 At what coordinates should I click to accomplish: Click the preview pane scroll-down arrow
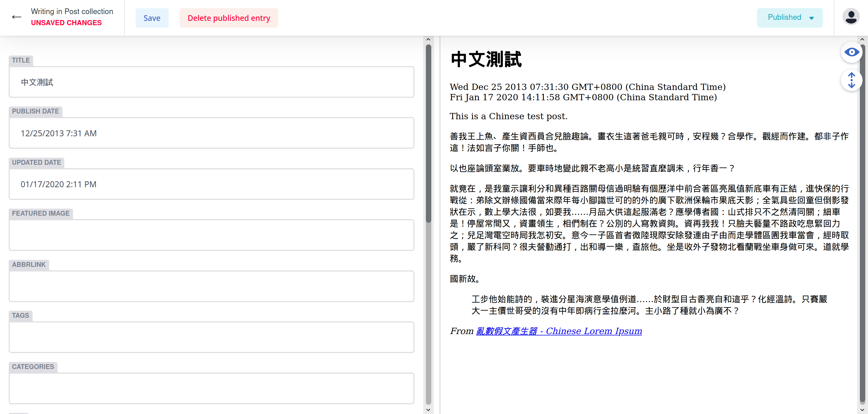[x=862, y=410]
